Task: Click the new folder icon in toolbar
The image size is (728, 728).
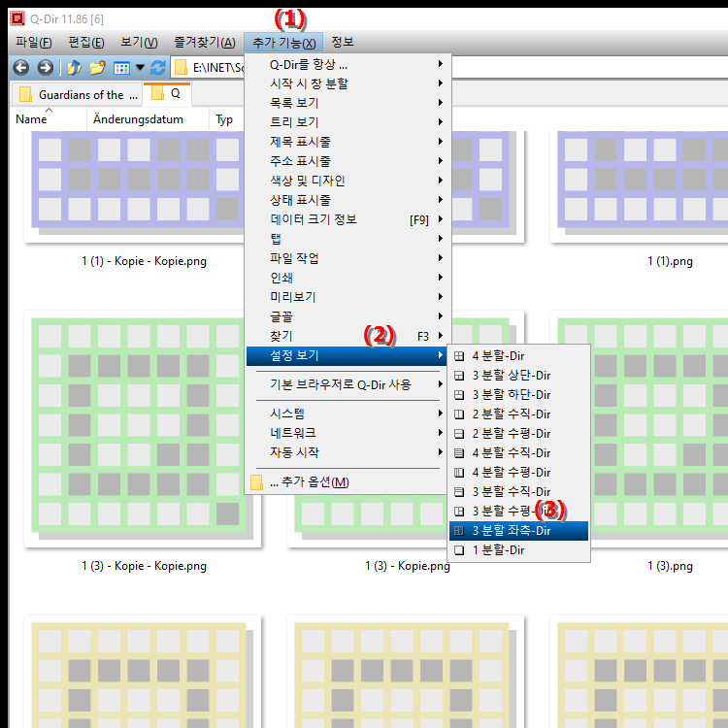Action: point(97,68)
